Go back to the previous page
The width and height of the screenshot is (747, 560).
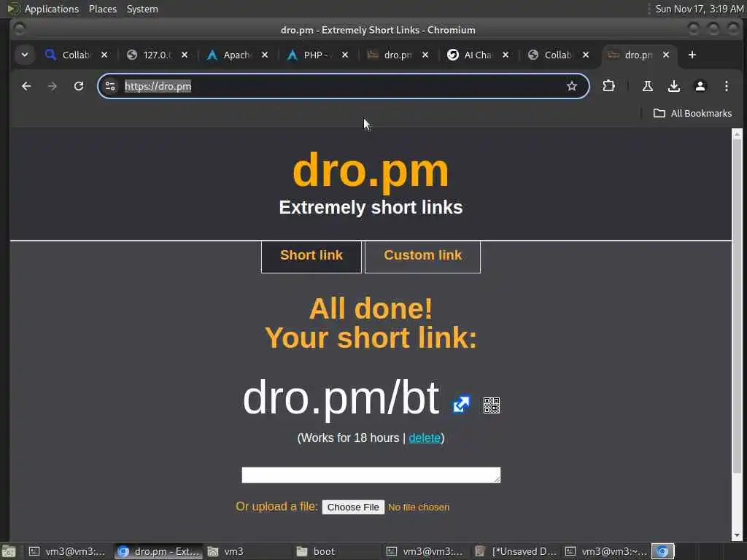pos(26,86)
